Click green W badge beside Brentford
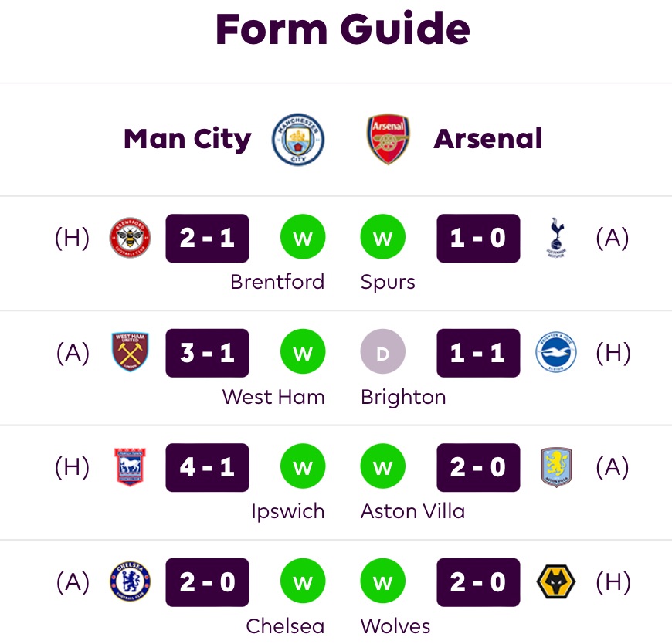672x644 pixels. click(x=303, y=239)
